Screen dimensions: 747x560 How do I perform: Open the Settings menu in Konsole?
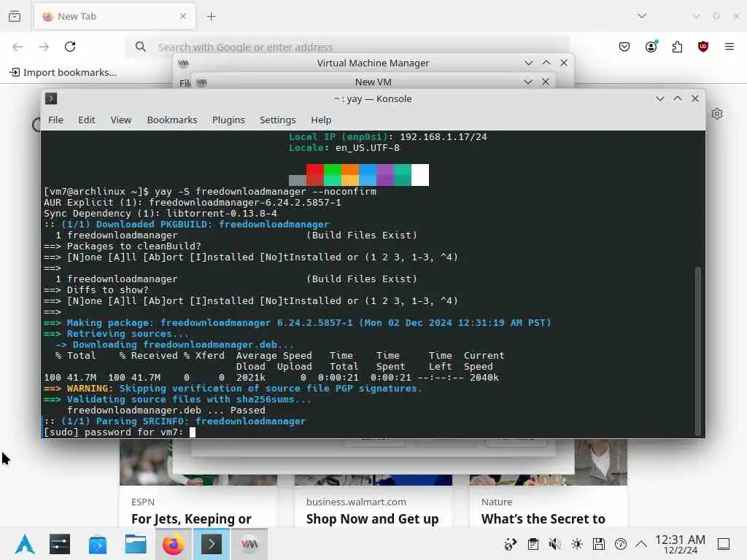click(278, 120)
